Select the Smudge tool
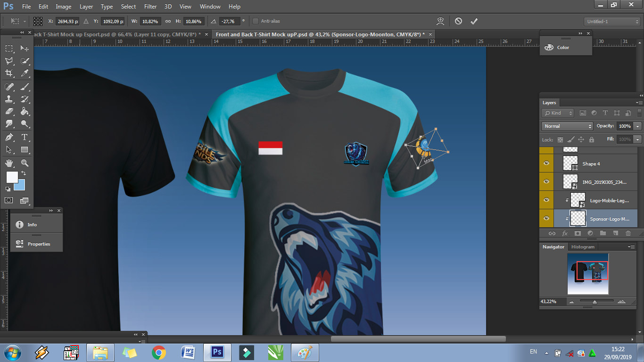 click(x=9, y=123)
